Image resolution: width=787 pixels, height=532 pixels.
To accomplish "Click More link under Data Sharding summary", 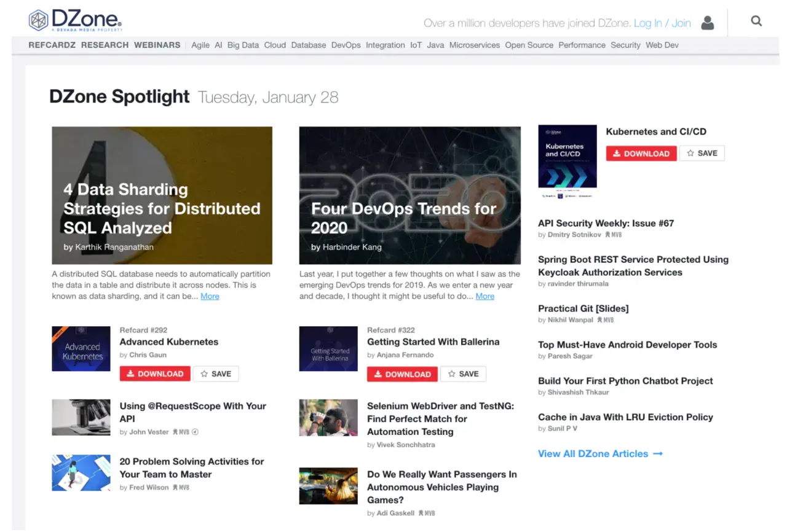I will [x=210, y=296].
